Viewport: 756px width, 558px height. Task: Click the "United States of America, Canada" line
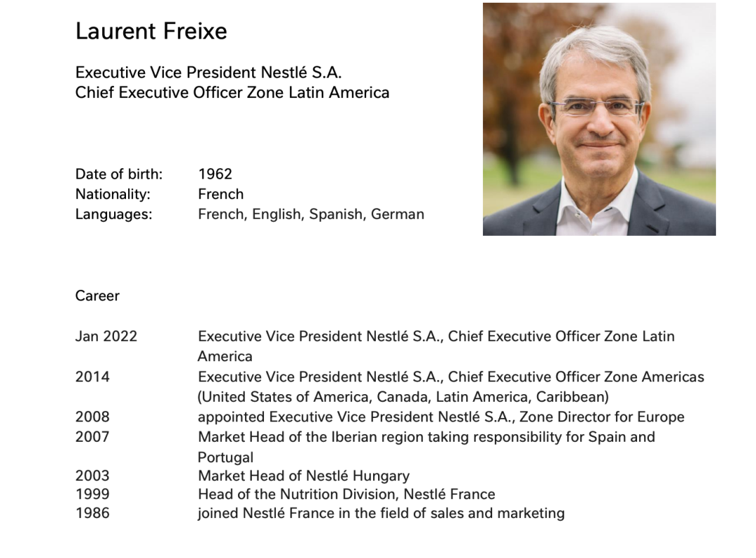(403, 397)
